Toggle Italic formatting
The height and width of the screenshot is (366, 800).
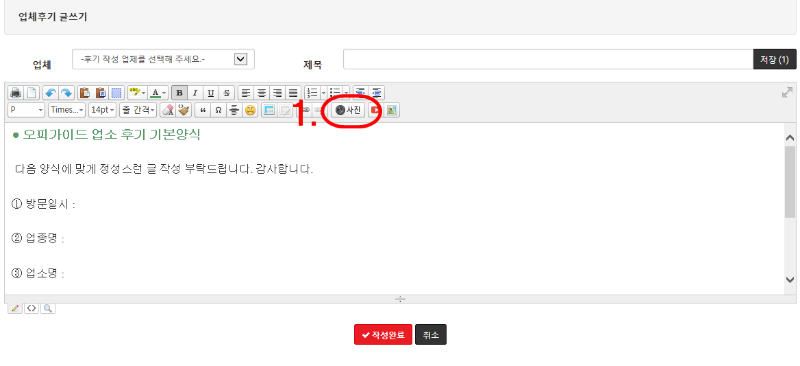point(195,93)
